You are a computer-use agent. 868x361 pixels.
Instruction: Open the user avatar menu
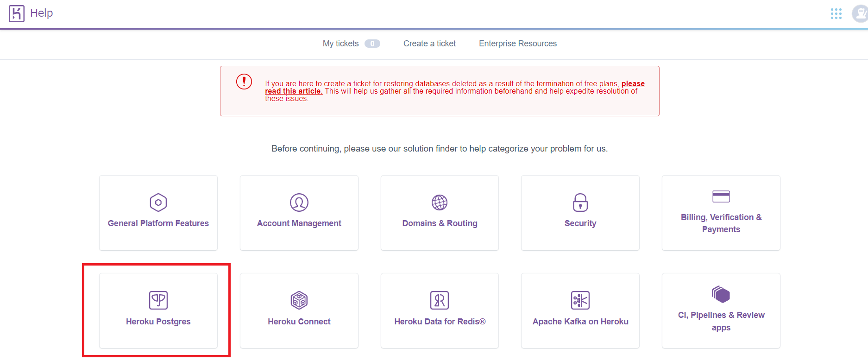860,13
